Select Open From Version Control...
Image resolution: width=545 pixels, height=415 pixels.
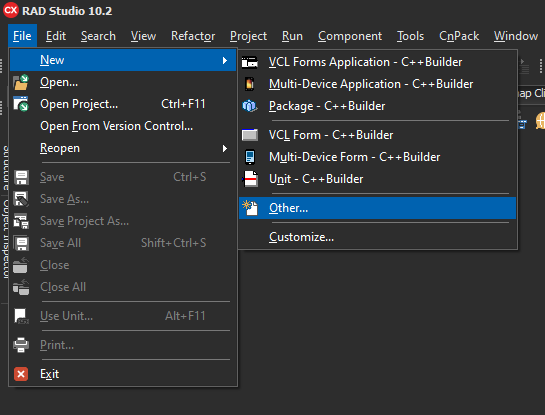click(x=123, y=126)
